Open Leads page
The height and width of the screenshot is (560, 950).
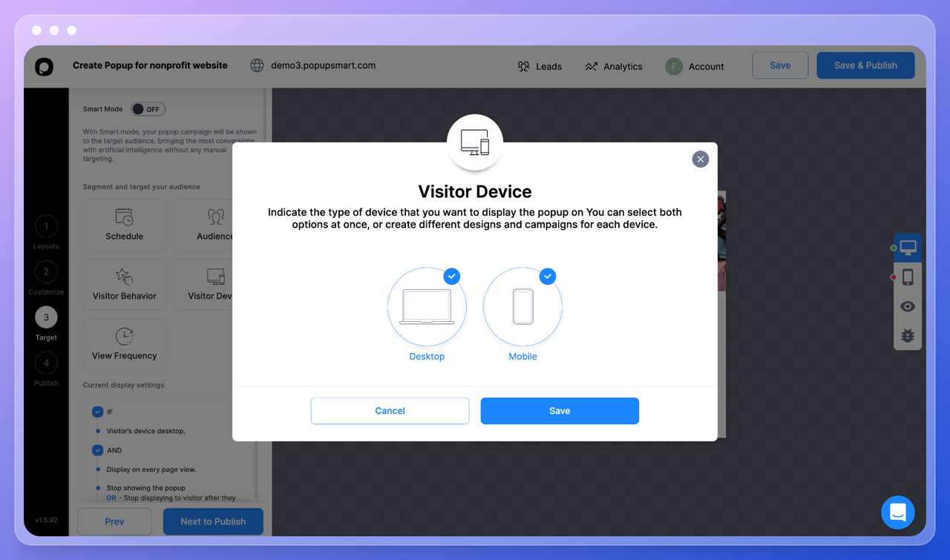pos(540,66)
